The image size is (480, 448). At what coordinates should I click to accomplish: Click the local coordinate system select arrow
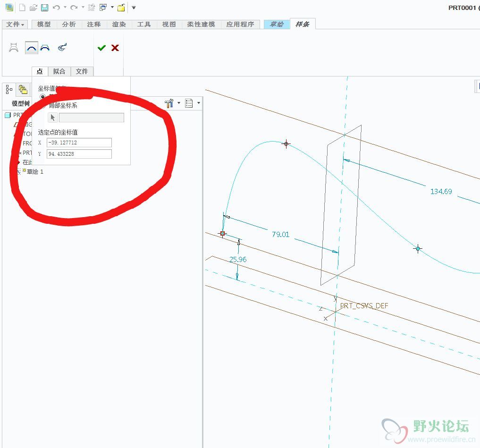53,118
